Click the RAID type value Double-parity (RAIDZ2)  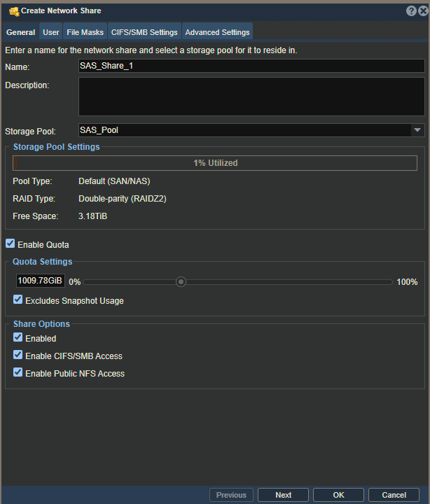tap(123, 199)
